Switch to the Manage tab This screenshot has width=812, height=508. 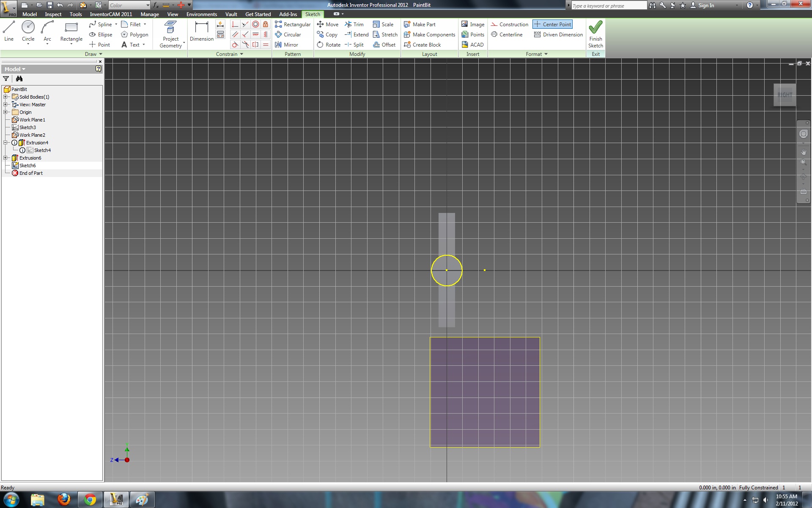150,14
